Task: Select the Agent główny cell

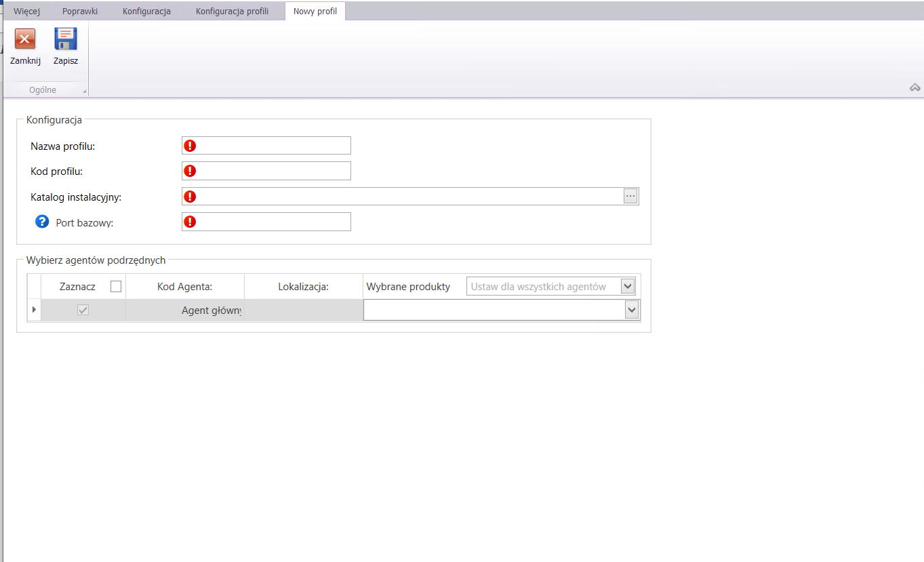Action: 185,310
